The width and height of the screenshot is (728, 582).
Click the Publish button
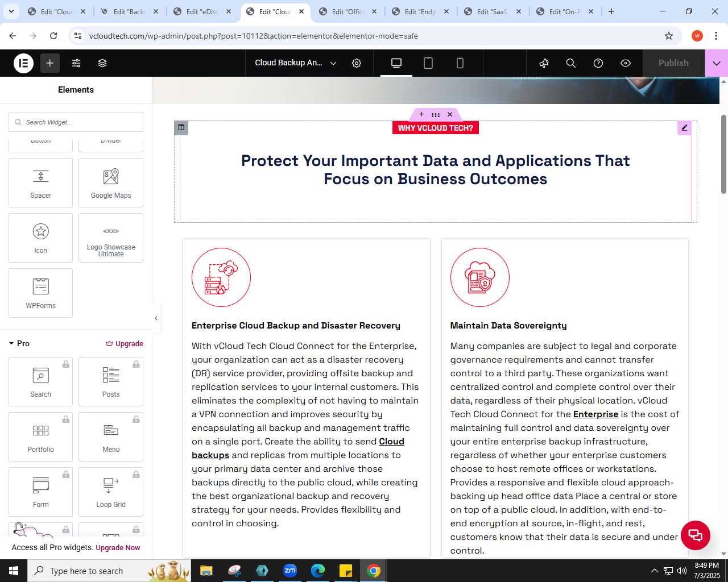pyautogui.click(x=673, y=63)
